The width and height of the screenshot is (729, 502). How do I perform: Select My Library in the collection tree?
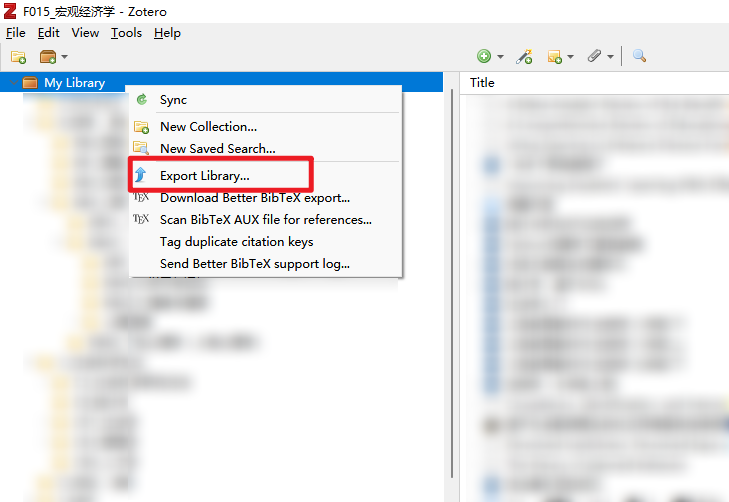(221, 83)
